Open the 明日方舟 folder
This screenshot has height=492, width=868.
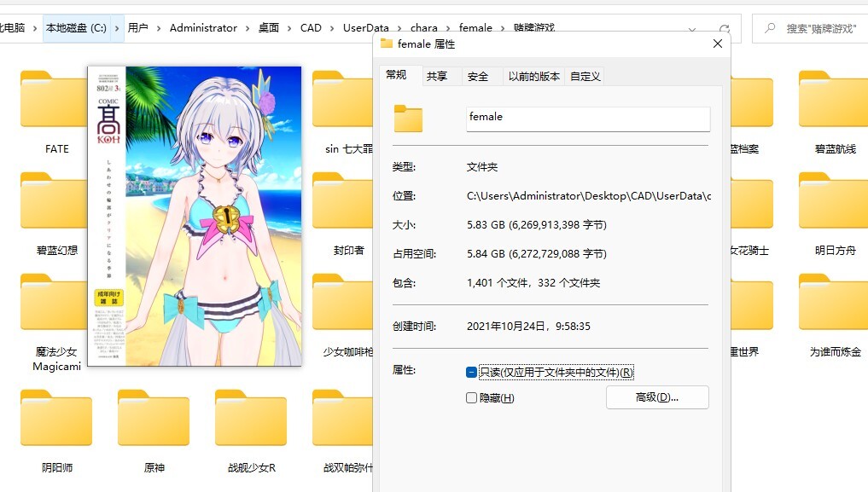point(835,215)
